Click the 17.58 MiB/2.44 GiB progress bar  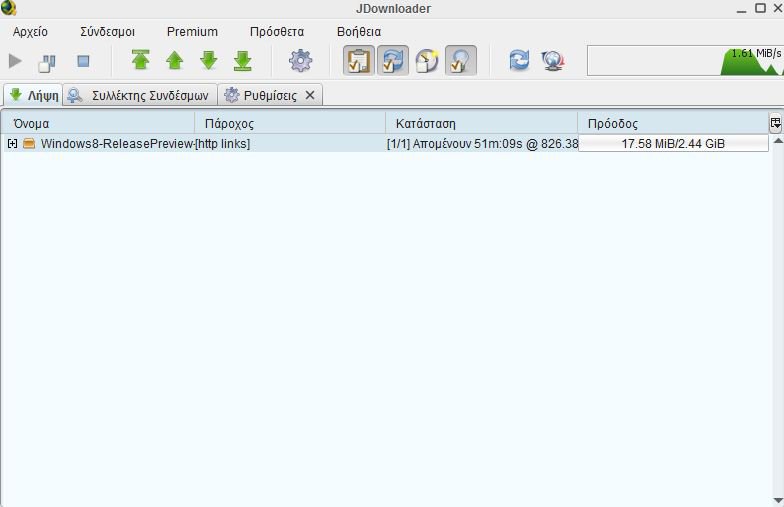673,144
